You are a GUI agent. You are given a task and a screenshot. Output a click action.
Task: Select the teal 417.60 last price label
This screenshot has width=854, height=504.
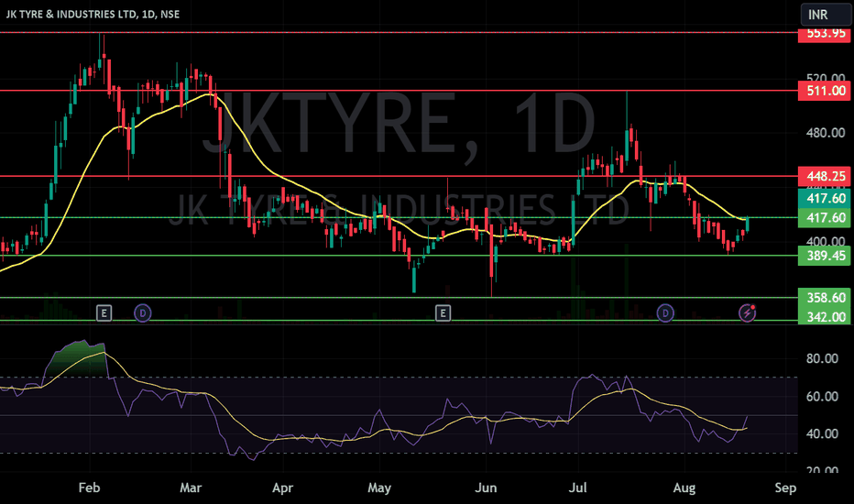826,198
